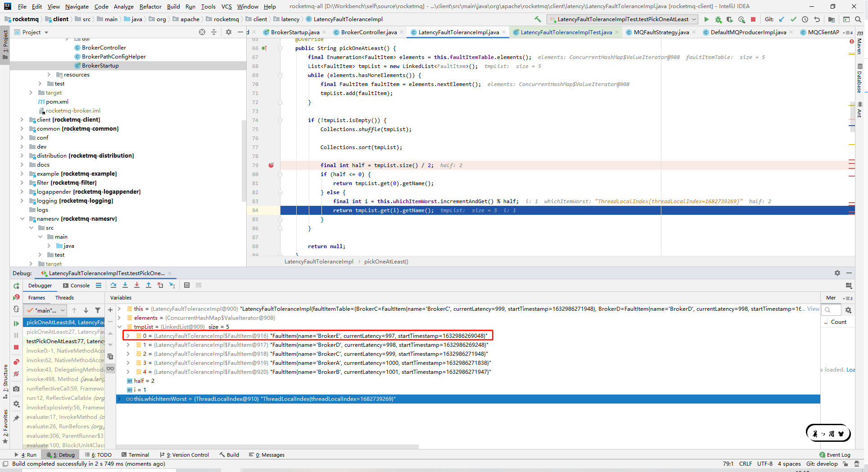Click Step Over in debugger toolbar
This screenshot has width=868, height=472.
coord(113,285)
